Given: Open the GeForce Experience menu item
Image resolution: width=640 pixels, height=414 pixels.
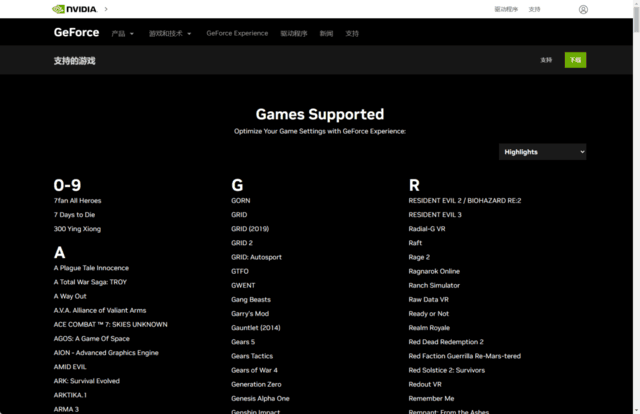Looking at the screenshot, I should (237, 33).
